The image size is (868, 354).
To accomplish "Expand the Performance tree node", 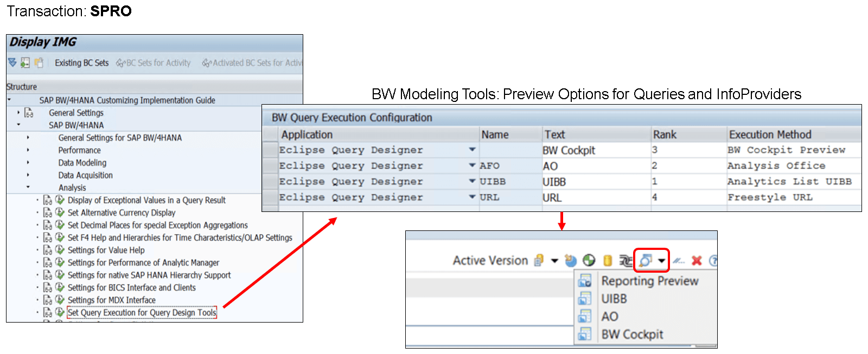I will pyautogui.click(x=28, y=150).
